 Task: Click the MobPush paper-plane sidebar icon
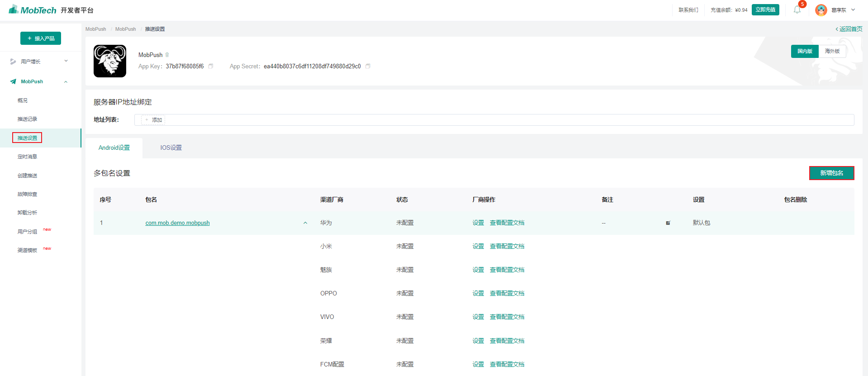(x=13, y=81)
